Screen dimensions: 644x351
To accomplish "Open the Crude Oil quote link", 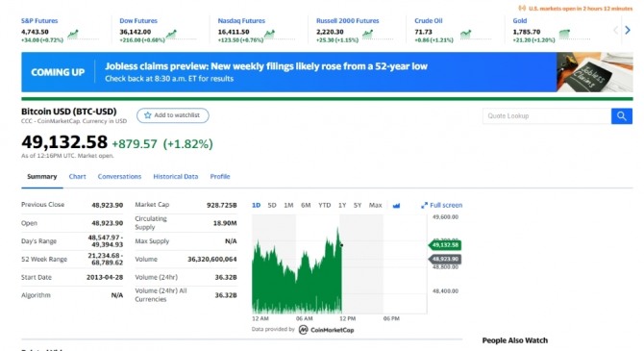I will (429, 21).
